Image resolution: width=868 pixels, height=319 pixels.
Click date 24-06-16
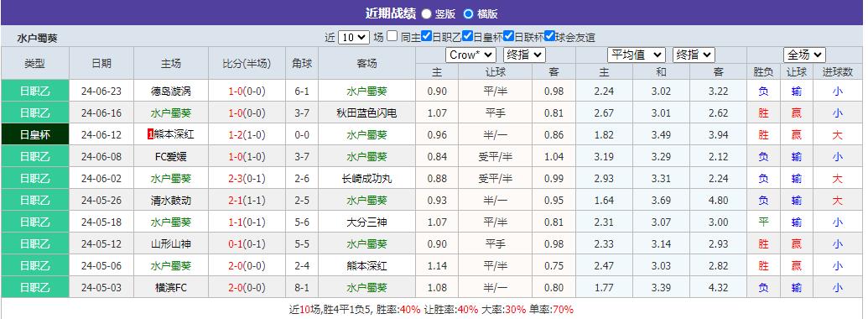101,113
